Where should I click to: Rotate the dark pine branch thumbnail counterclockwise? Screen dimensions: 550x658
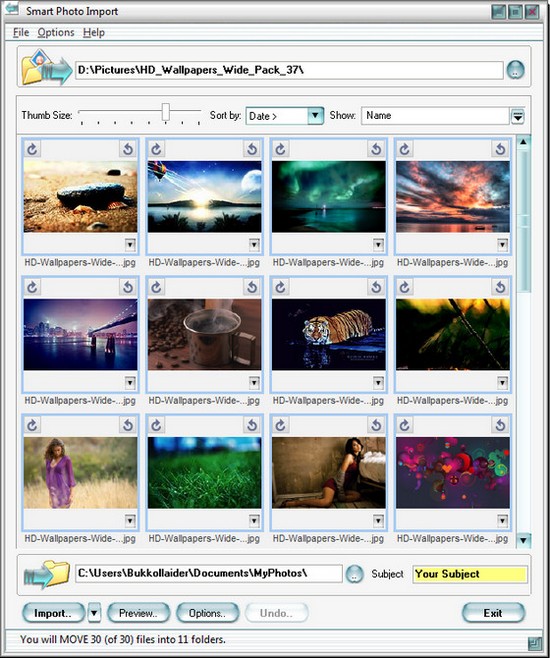[x=500, y=287]
